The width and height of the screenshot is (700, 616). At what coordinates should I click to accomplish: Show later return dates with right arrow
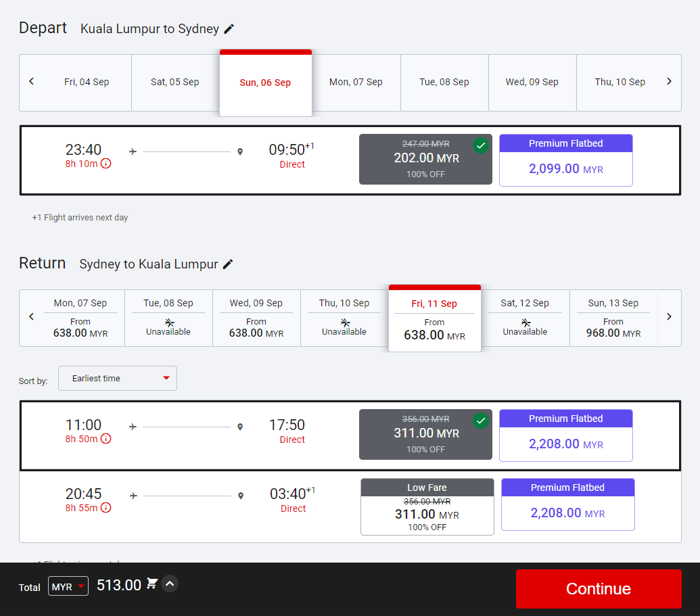tap(669, 317)
